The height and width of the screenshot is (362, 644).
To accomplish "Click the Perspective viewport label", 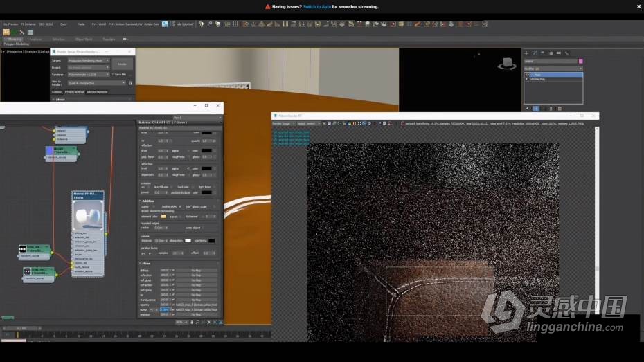I will [x=15, y=52].
